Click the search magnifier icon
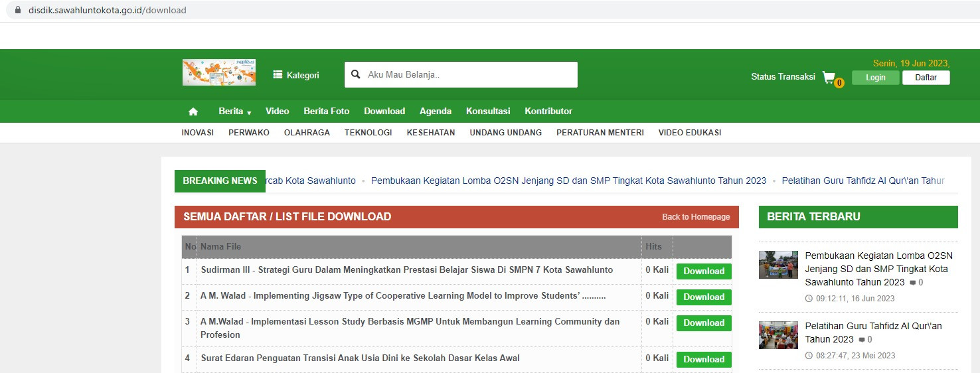 tap(355, 75)
